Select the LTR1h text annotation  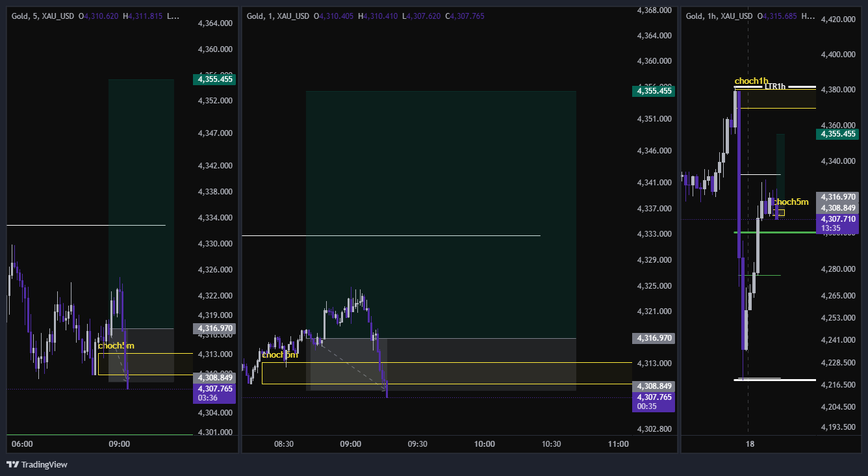pyautogui.click(x=775, y=86)
